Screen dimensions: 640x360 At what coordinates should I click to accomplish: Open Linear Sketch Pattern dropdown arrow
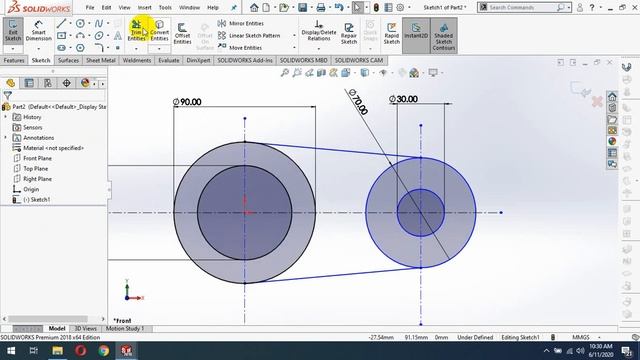pyautogui.click(x=294, y=36)
